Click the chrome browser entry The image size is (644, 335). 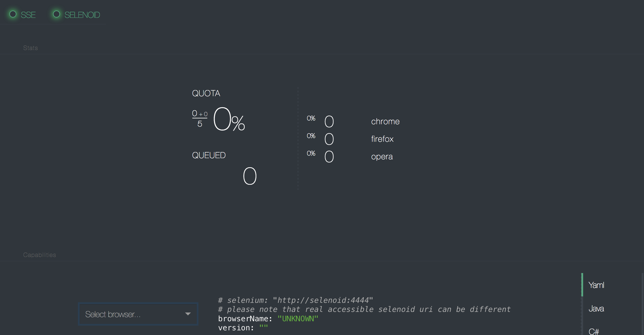[x=385, y=122]
